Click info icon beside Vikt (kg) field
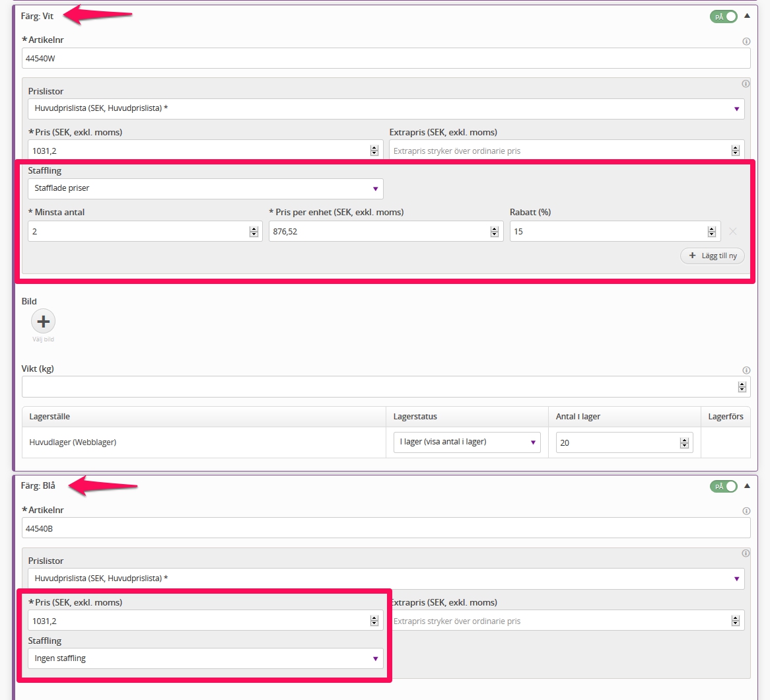 (x=746, y=370)
